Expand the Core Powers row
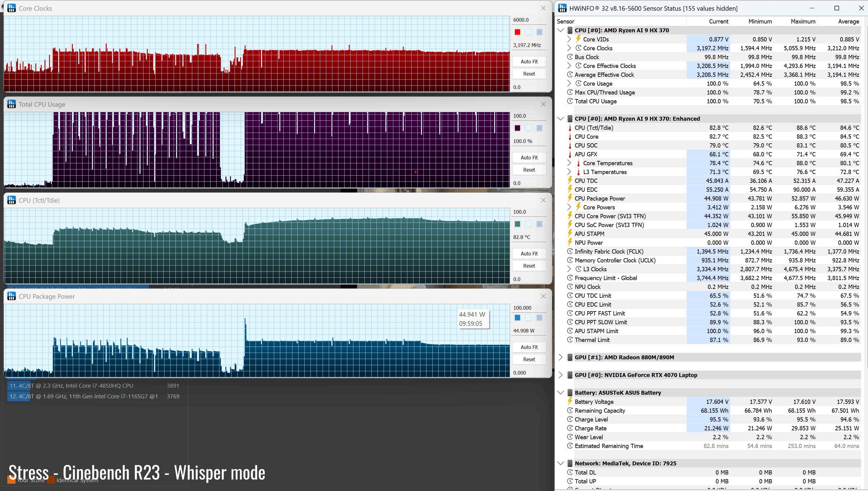Viewport: 868px width, 491px height. (x=569, y=207)
